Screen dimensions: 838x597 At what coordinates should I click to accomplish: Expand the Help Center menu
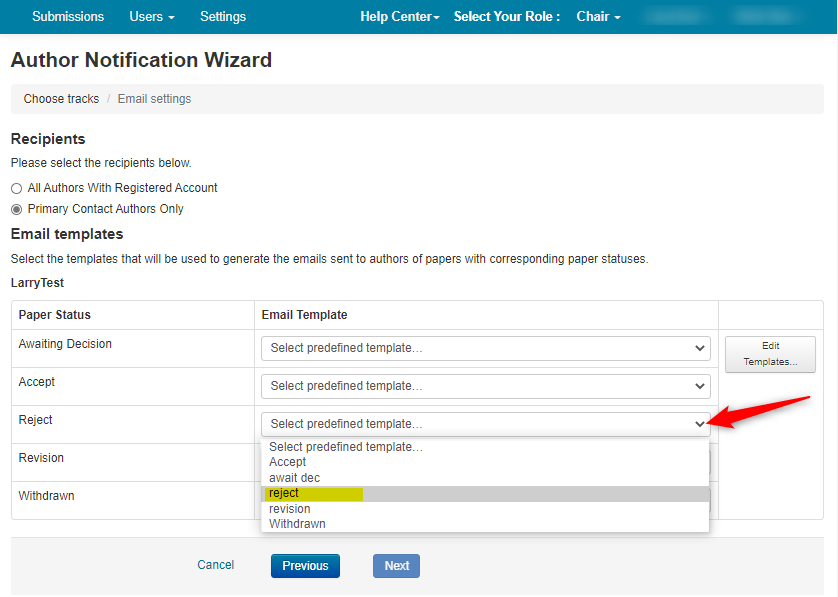click(x=399, y=17)
